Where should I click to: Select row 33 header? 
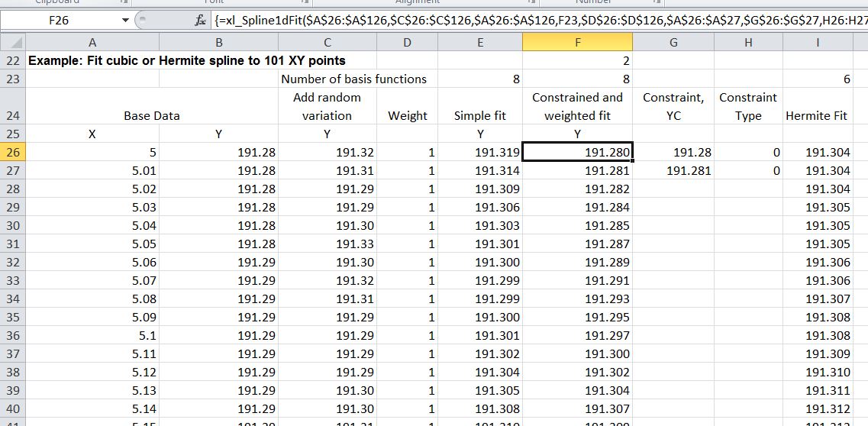pyautogui.click(x=13, y=280)
